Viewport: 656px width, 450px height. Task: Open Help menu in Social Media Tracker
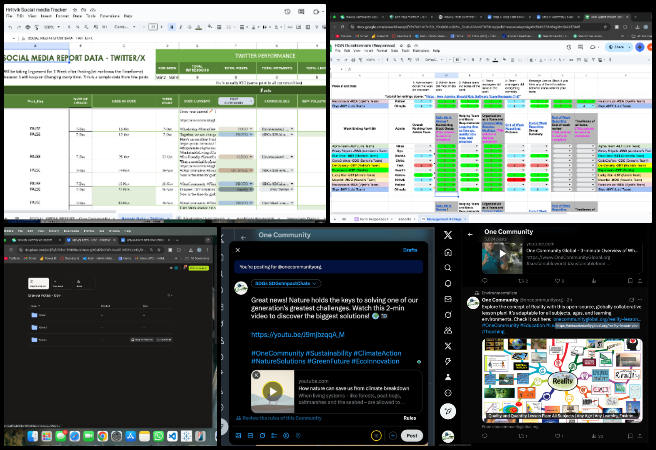(128, 16)
